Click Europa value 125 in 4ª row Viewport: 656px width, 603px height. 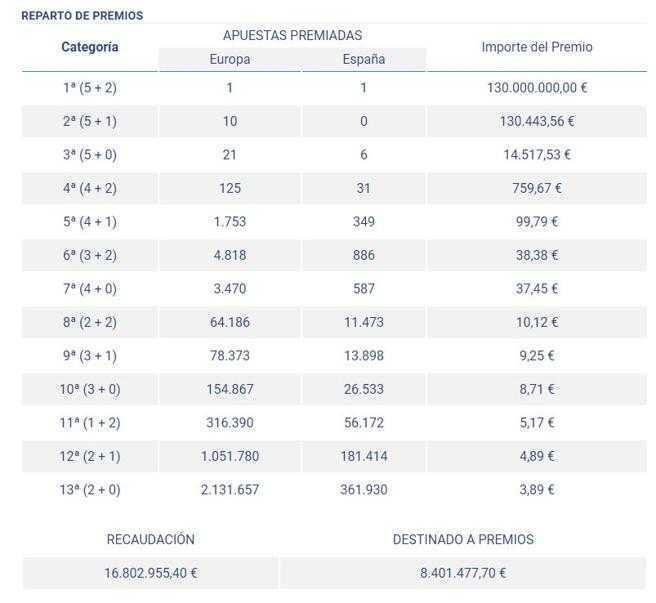pos(230,188)
